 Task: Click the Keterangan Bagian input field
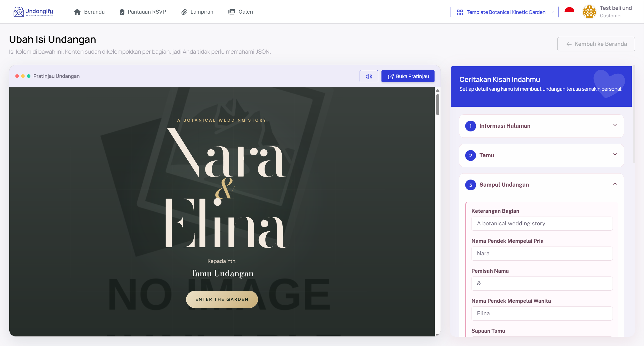tap(542, 224)
